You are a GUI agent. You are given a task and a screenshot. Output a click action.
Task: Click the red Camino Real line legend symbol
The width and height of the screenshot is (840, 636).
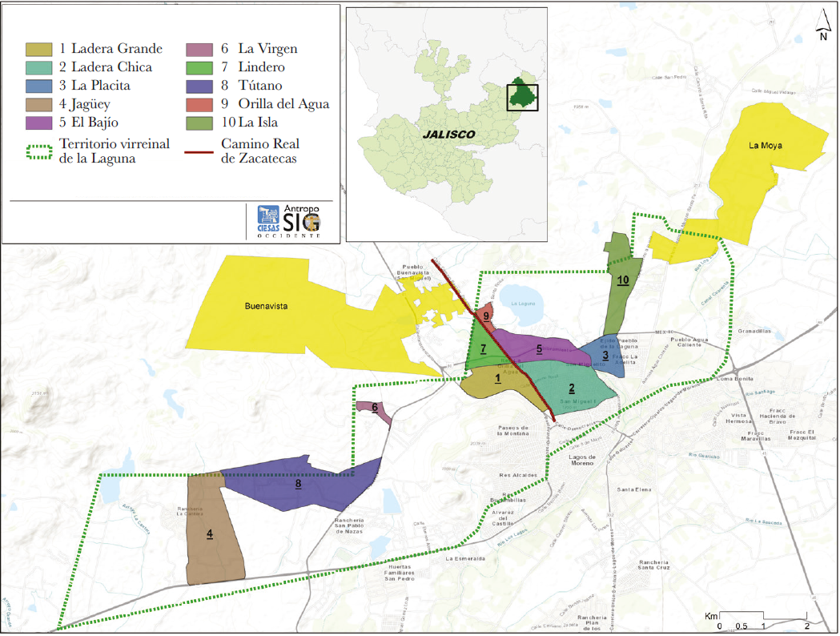point(199,151)
